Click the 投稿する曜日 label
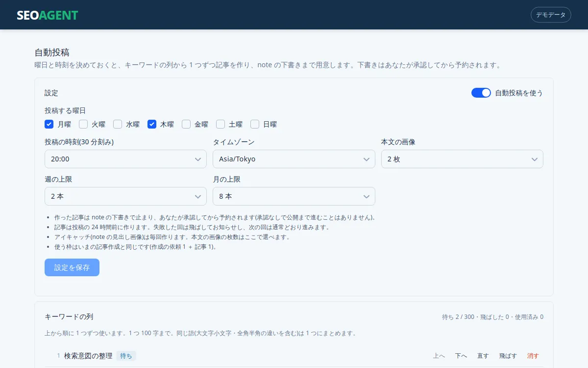Screen dimensions: 588x368 tap(65, 111)
